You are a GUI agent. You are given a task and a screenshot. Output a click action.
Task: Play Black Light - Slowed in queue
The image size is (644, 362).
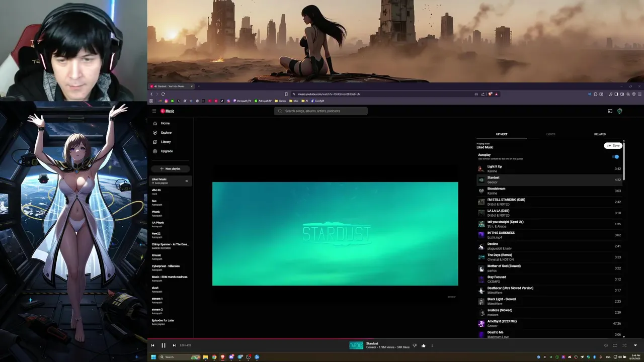tap(550, 302)
